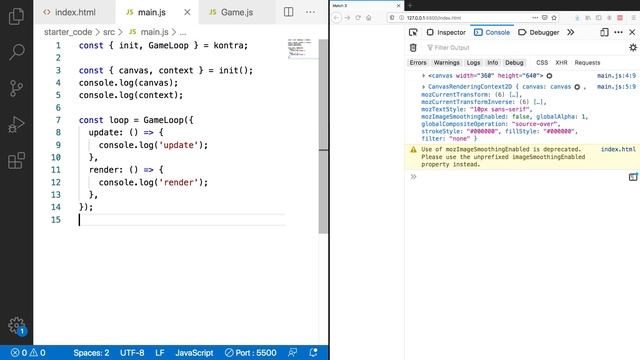Select the JavaScript language mode
The height and width of the screenshot is (360, 640).
pos(194,353)
